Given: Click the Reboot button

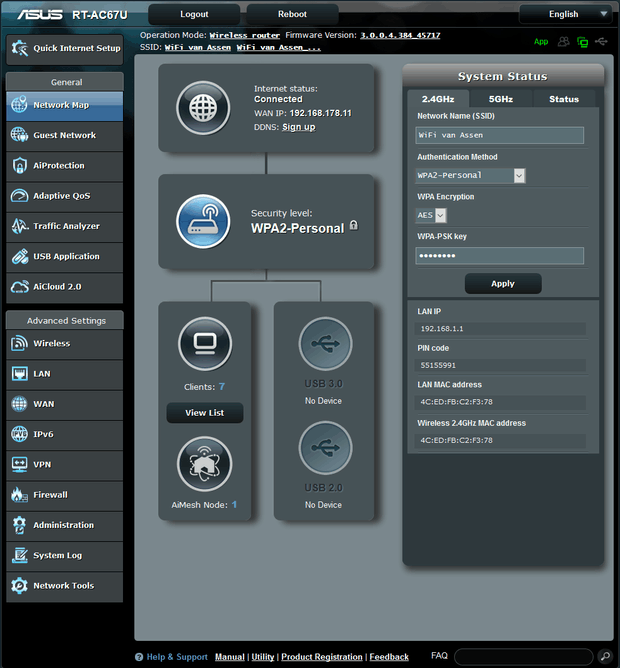Looking at the screenshot, I should (x=292, y=14).
